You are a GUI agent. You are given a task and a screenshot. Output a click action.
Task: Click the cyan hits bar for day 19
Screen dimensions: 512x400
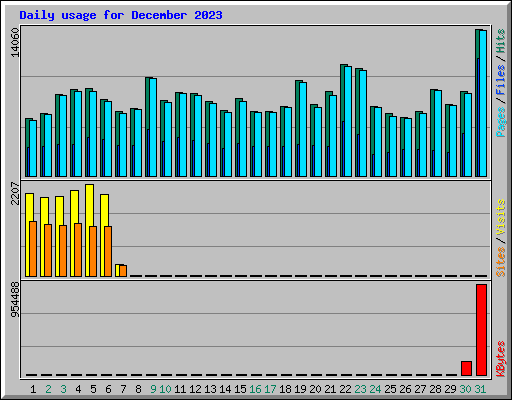[303, 129]
